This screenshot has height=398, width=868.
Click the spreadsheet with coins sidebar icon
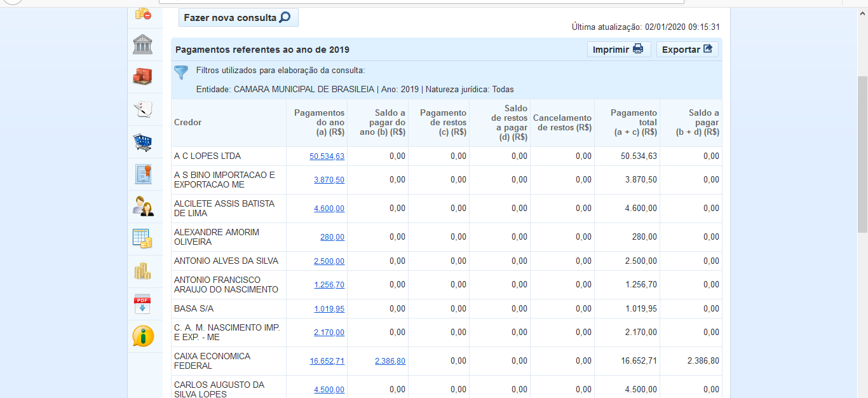(x=142, y=239)
